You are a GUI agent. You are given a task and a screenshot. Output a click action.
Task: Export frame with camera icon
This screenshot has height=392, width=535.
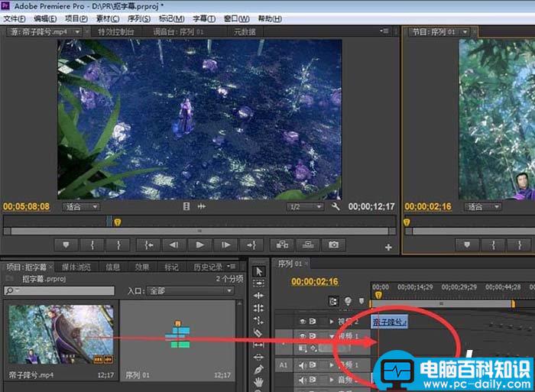(x=334, y=245)
